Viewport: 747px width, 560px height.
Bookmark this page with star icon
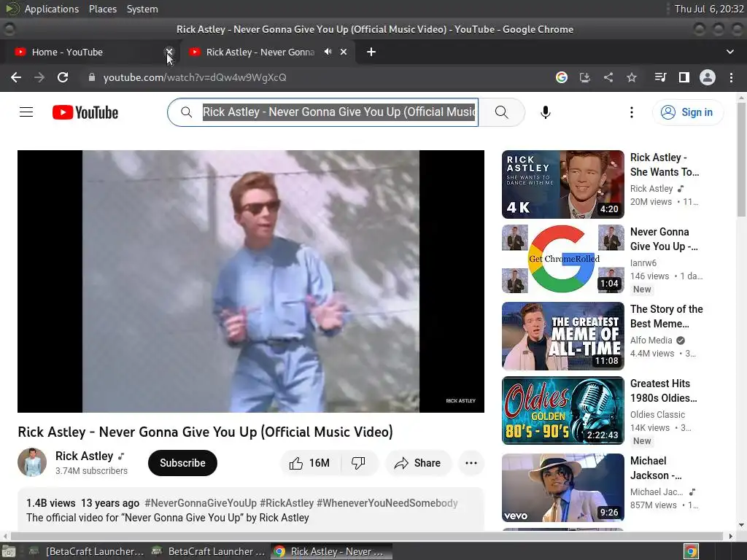(632, 77)
